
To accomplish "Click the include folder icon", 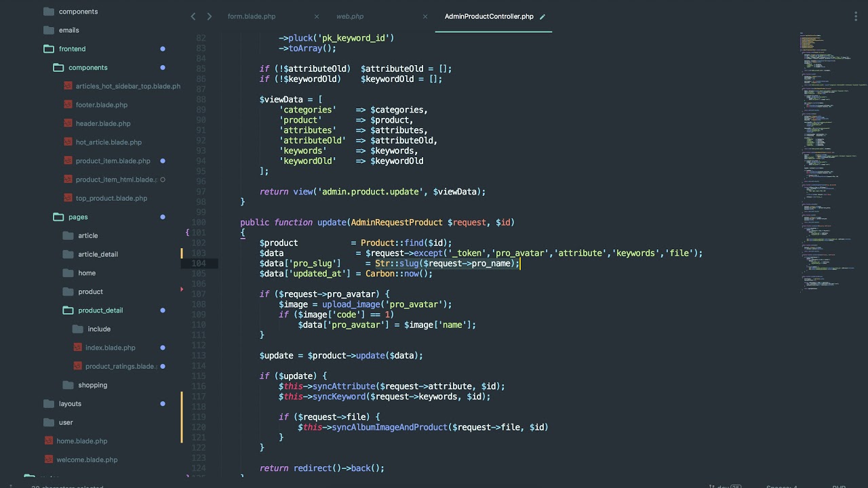I will pyautogui.click(x=78, y=329).
